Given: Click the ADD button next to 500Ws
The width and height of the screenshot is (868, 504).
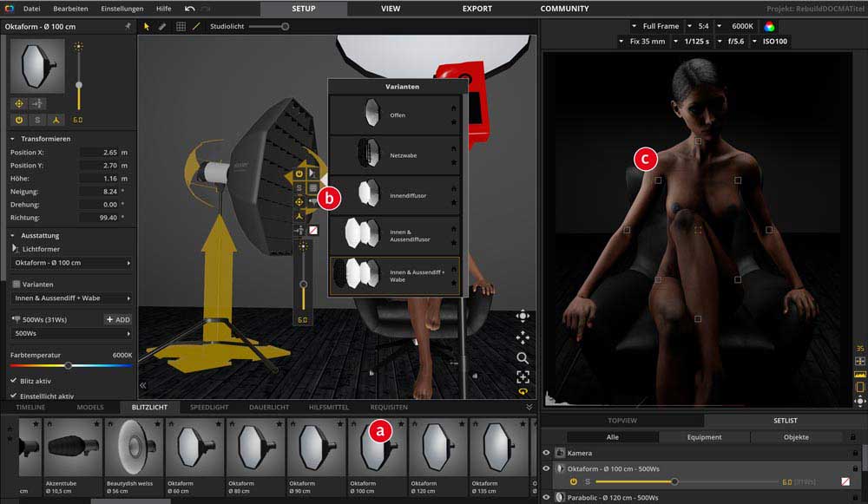Looking at the screenshot, I should coord(117,319).
